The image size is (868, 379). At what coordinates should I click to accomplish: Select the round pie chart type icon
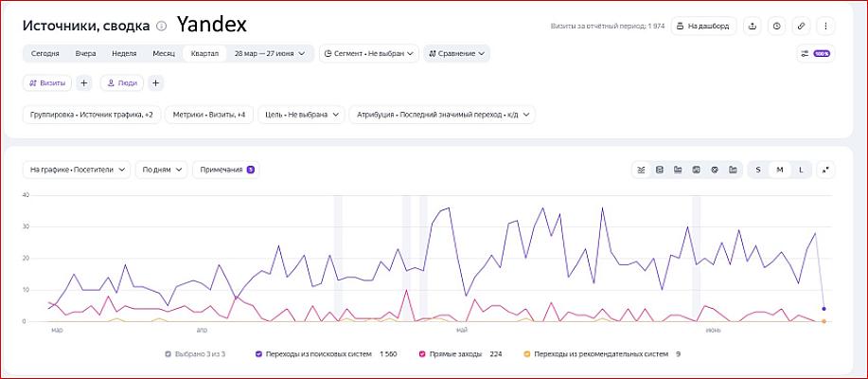click(x=714, y=170)
